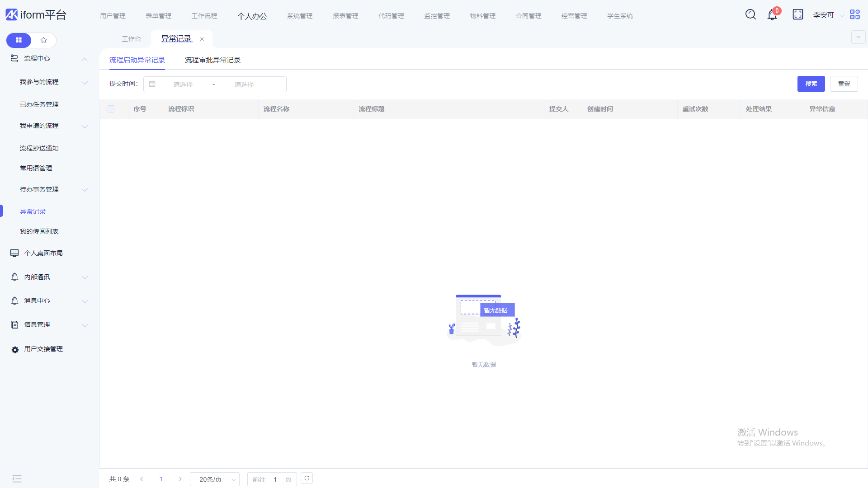This screenshot has width=868, height=488.
Task: Open the tabs dropdown arrow at far right
Action: pyautogui.click(x=858, y=37)
